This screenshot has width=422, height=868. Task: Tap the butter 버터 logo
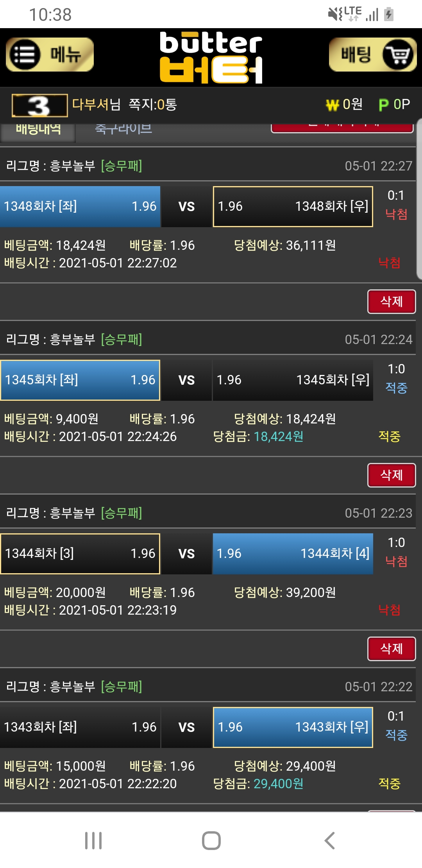click(211, 57)
